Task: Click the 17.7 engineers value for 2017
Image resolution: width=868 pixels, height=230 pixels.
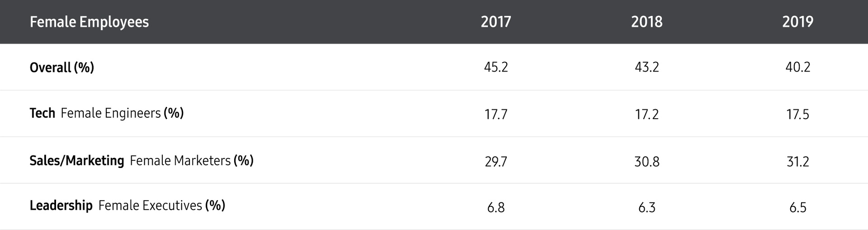Action: pos(496,114)
